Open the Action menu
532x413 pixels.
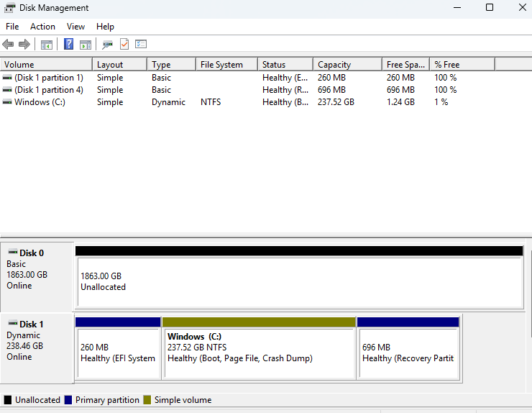tap(42, 27)
